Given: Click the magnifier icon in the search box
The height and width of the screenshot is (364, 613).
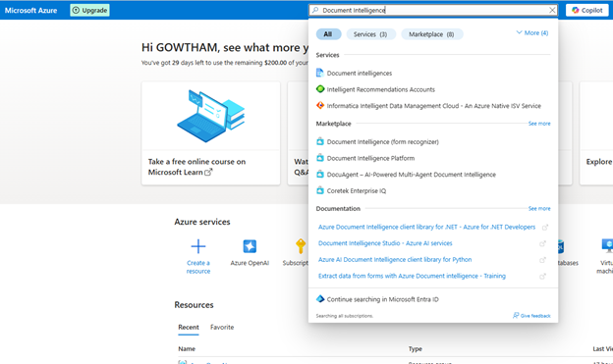Looking at the screenshot, I should click(315, 10).
